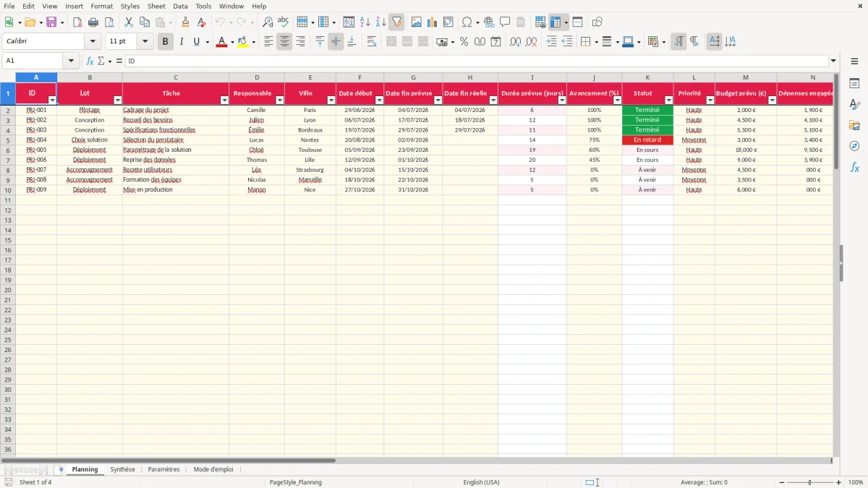Adjust the zoom slider
Screen dimensions: 868x488
pyautogui.click(x=809, y=482)
